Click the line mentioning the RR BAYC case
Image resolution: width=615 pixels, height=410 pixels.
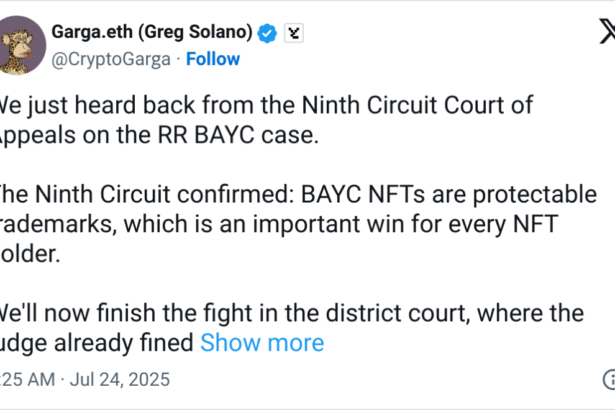160,135
